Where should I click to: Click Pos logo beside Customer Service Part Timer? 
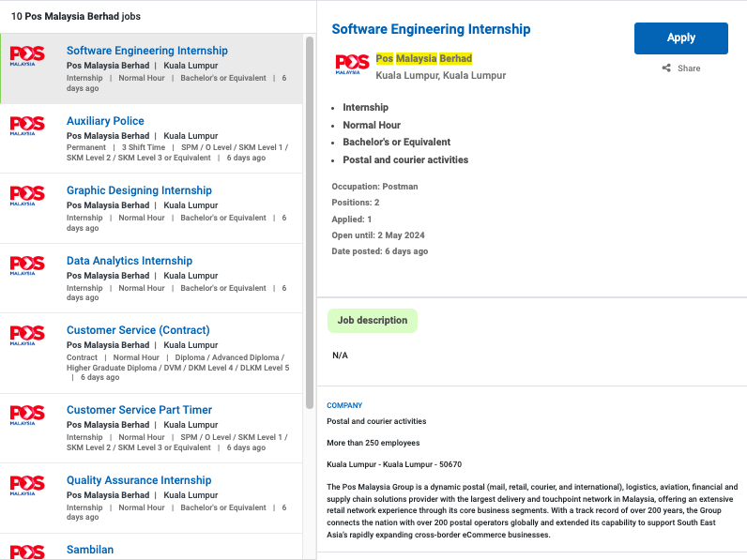pos(27,416)
